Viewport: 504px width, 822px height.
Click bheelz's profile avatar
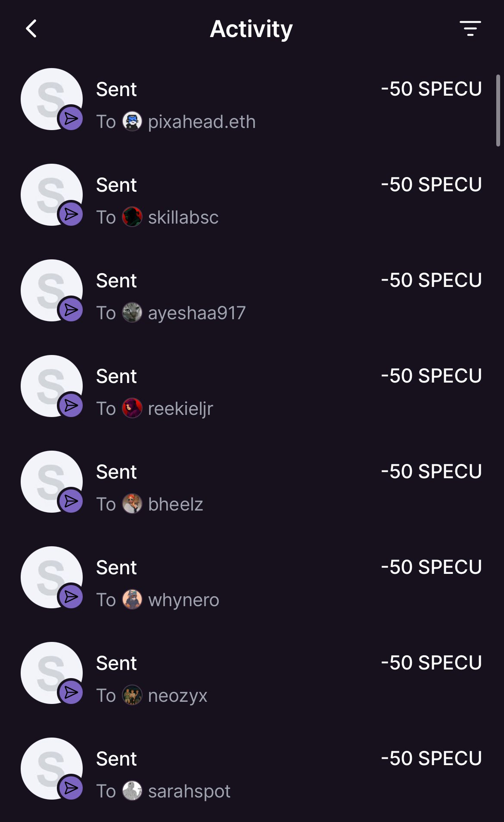tap(132, 504)
